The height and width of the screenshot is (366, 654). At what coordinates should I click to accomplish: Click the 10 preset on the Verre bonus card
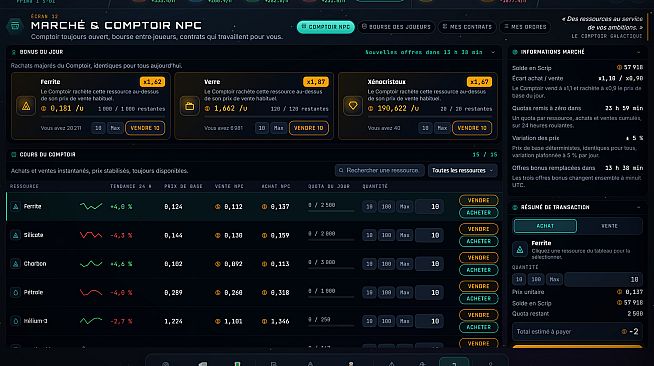pyautogui.click(x=262, y=128)
